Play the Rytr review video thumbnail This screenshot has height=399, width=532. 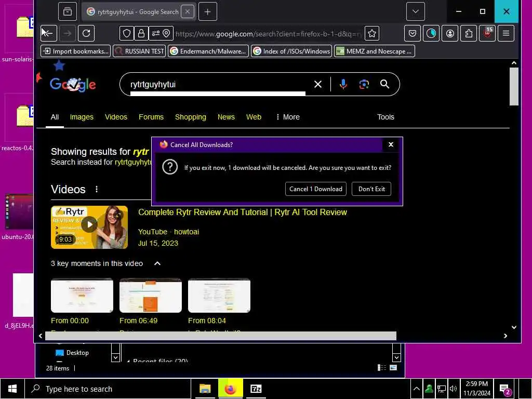89,227
